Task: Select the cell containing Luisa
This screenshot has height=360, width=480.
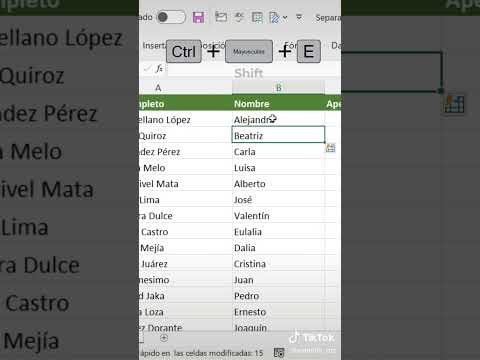Action: pyautogui.click(x=278, y=167)
